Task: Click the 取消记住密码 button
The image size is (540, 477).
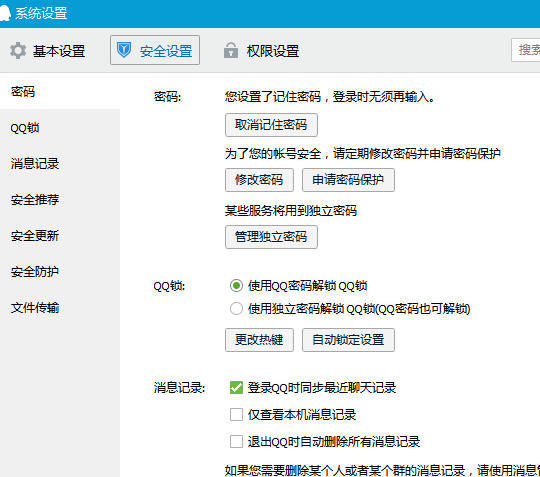Action: tap(271, 125)
